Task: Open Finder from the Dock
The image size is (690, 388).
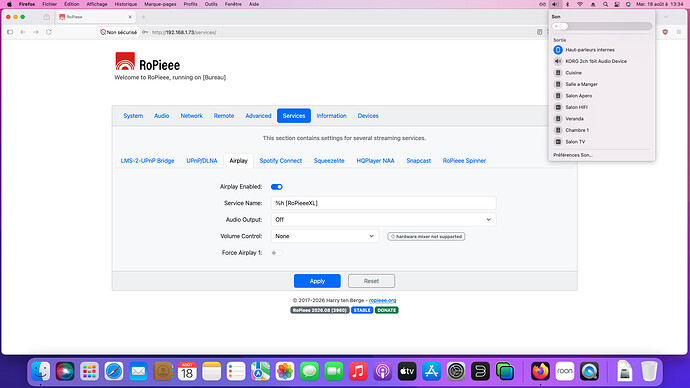Action: [40, 371]
